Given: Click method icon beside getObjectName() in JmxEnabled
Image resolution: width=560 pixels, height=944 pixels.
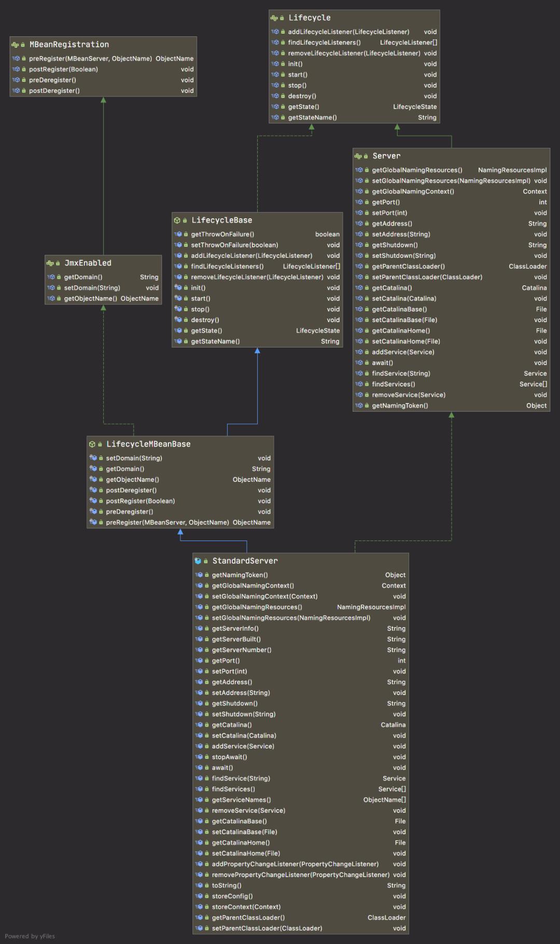Looking at the screenshot, I should tap(51, 299).
